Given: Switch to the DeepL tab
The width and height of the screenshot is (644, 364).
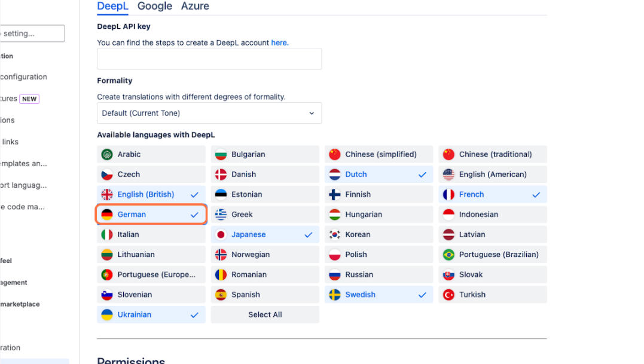Looking at the screenshot, I should coord(112,6).
